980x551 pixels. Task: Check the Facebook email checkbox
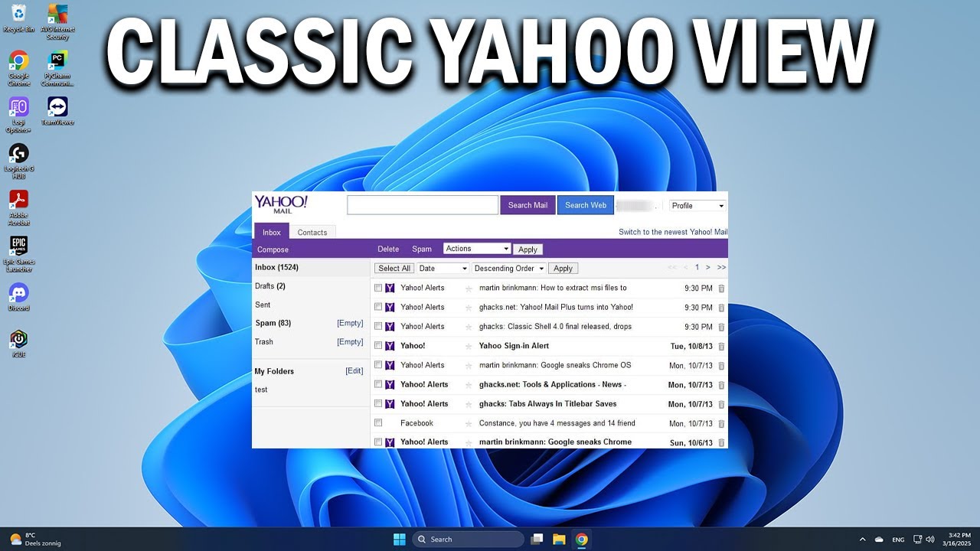click(x=378, y=422)
